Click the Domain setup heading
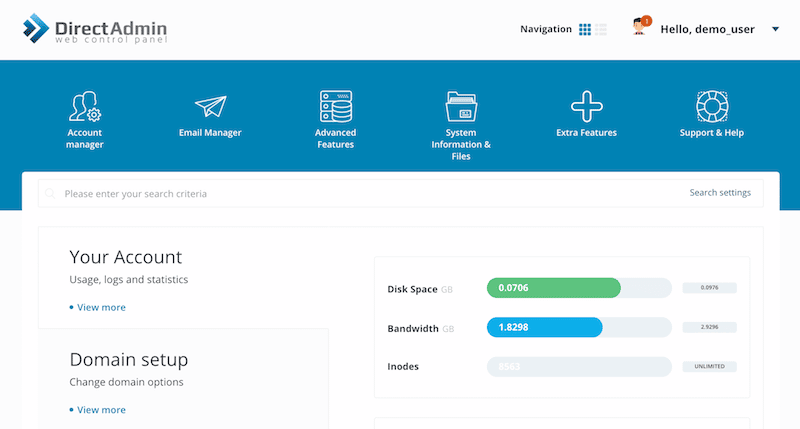The width and height of the screenshot is (800, 429). (x=129, y=360)
